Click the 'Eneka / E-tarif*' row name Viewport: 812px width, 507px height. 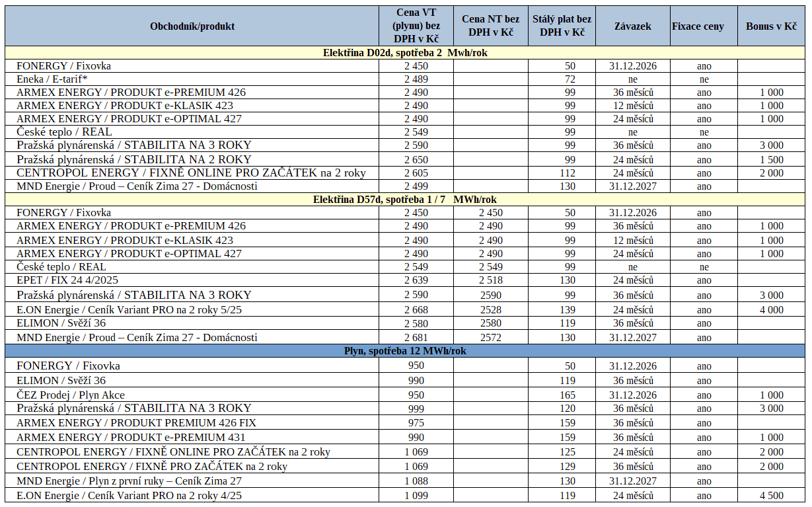[x=52, y=79]
